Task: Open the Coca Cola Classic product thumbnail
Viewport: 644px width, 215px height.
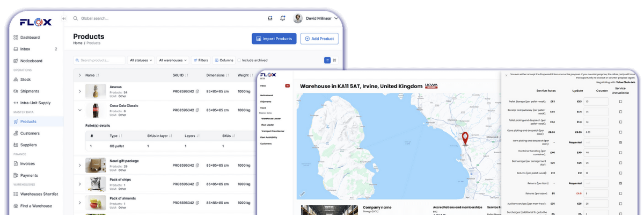Action: click(96, 110)
